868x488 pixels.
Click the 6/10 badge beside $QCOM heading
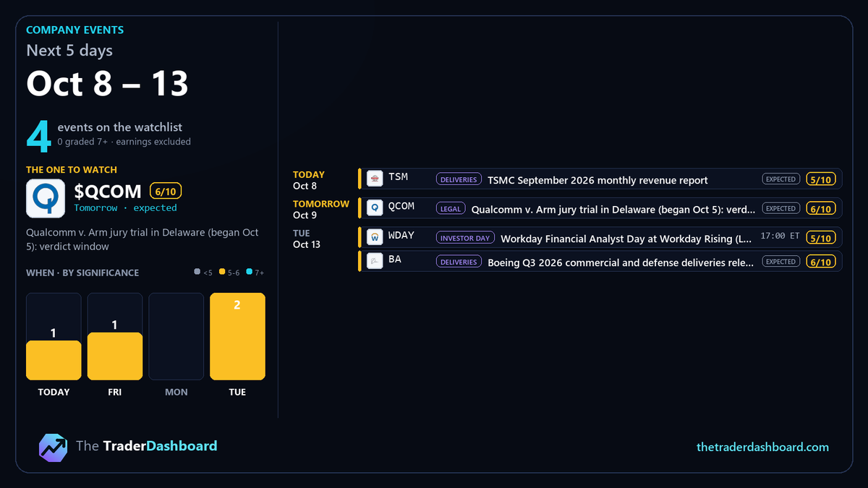click(166, 191)
